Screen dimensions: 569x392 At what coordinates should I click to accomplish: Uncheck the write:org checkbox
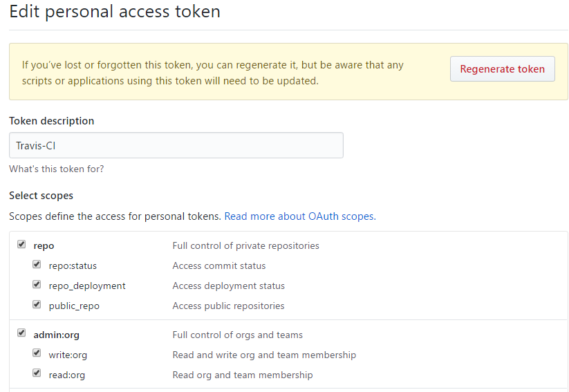tap(37, 354)
